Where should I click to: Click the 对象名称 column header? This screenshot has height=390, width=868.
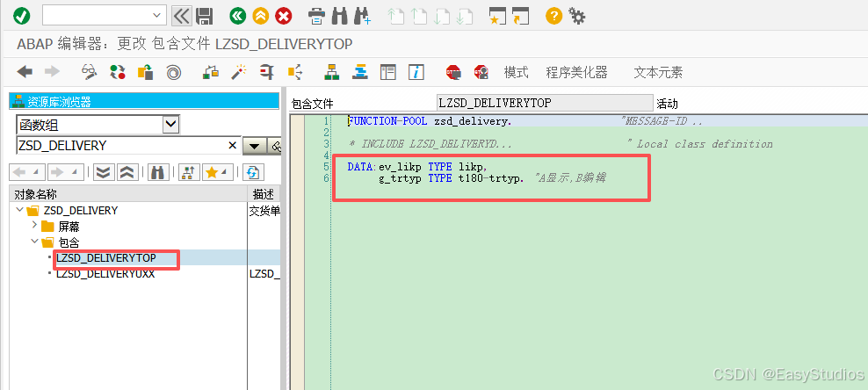128,194
